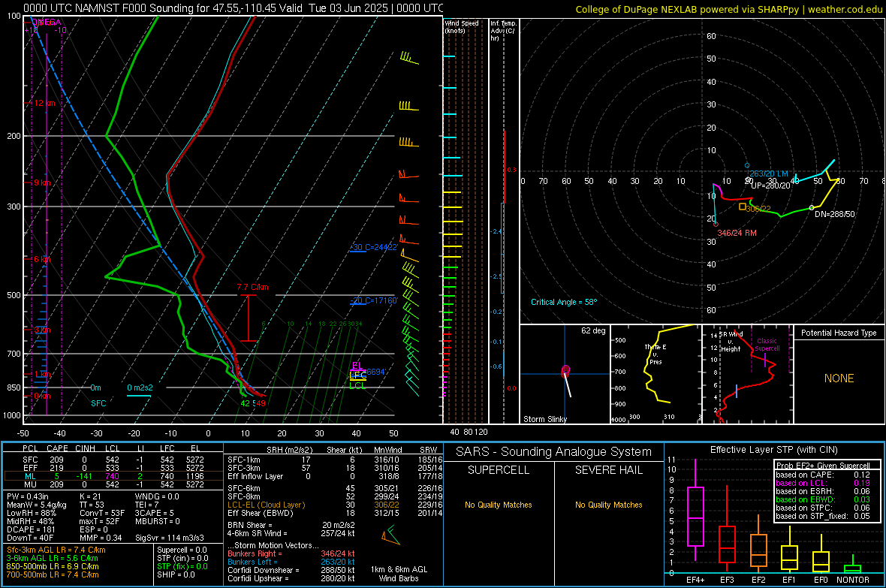Click 'BRN Shear =' line

tap(291, 525)
